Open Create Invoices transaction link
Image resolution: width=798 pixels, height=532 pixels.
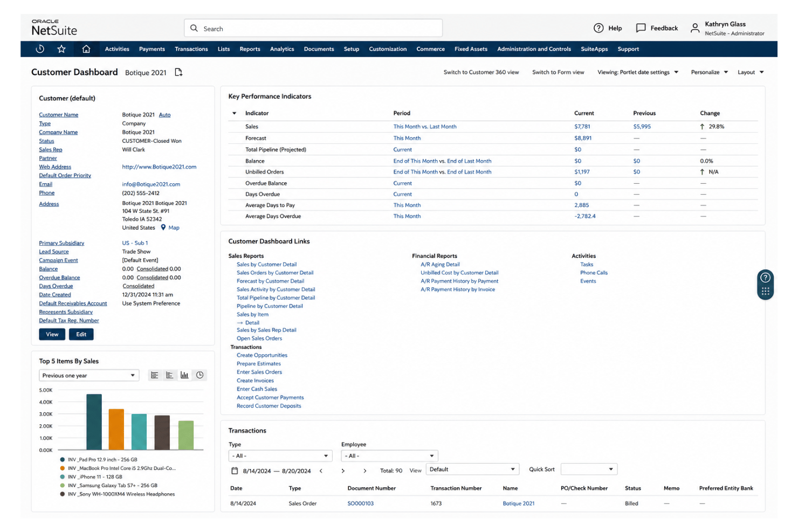255,381
